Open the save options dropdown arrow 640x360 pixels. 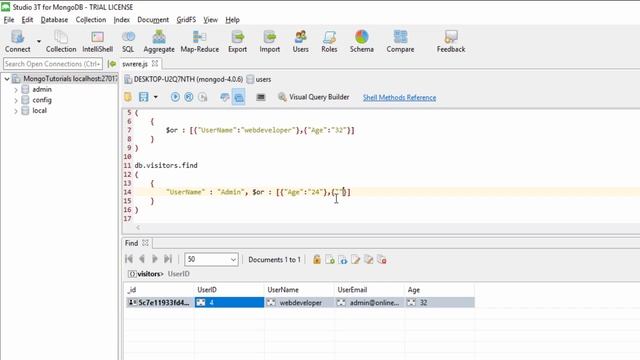coord(156,97)
